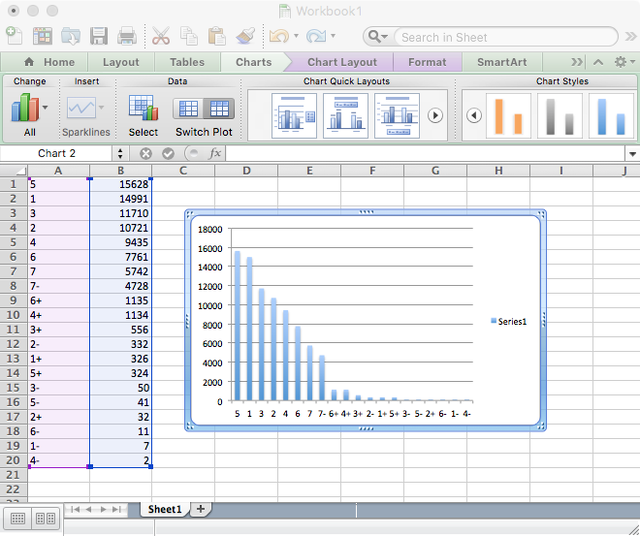
Task: Switch to the SmartArt tab
Action: pyautogui.click(x=502, y=62)
